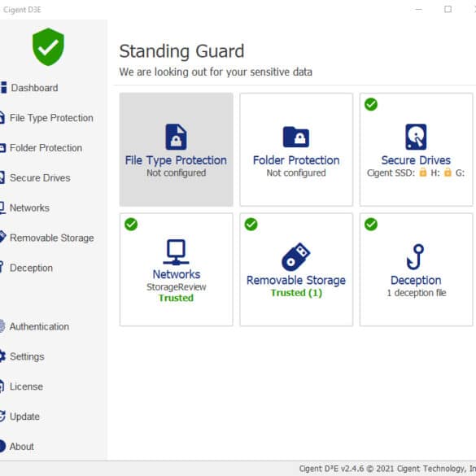This screenshot has height=476, width=476.
Task: Click the File Type Protection tile title
Action: 176,160
